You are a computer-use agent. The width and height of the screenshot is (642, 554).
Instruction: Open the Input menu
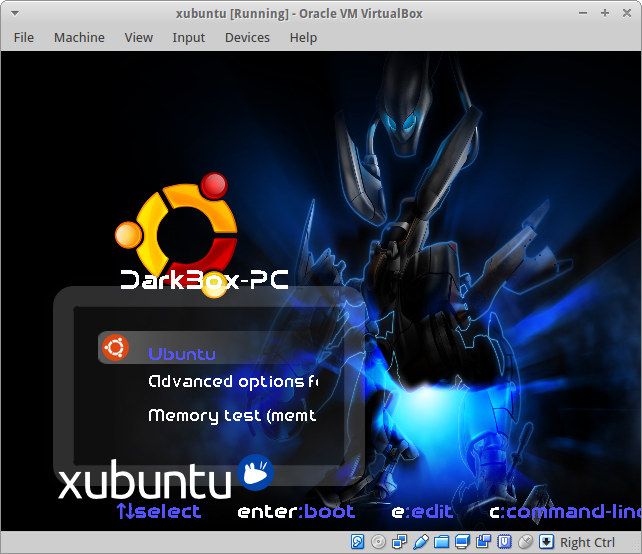188,38
